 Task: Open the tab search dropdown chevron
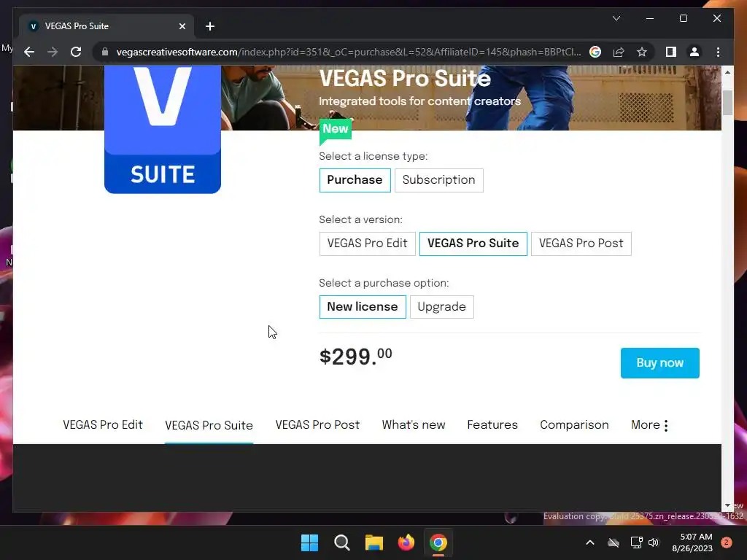point(616,18)
